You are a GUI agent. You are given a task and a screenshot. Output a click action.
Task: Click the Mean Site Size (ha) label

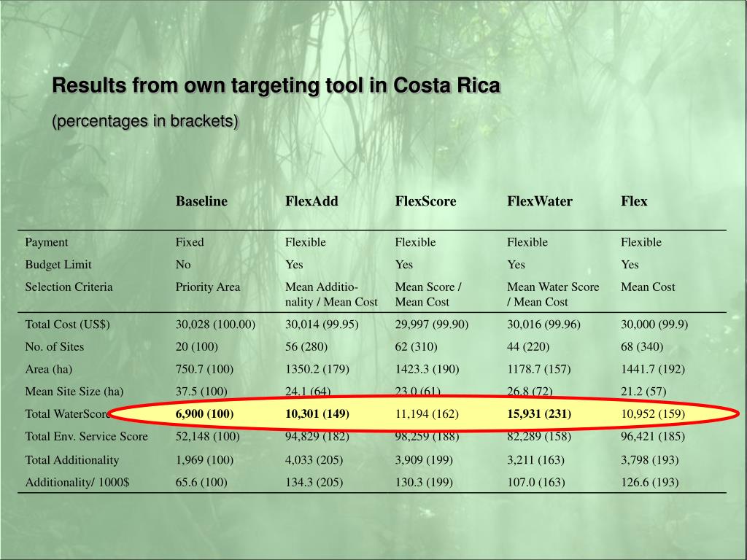74,392
